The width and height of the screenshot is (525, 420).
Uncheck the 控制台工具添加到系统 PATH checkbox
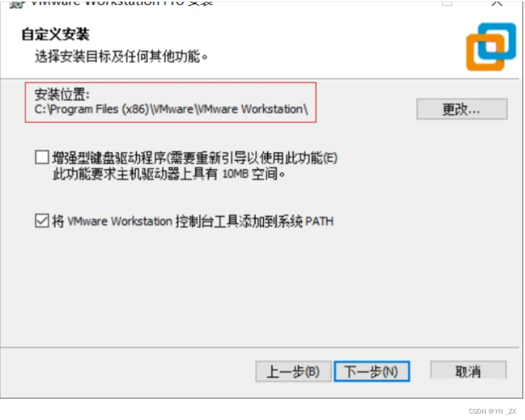tap(42, 221)
